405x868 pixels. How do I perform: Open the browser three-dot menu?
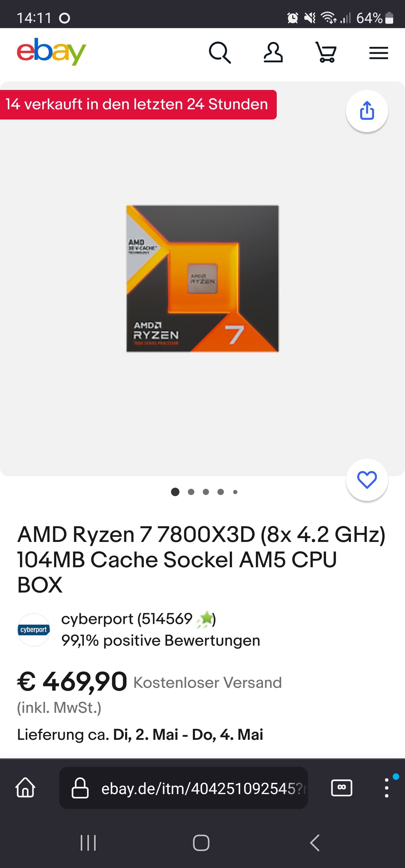point(386,788)
